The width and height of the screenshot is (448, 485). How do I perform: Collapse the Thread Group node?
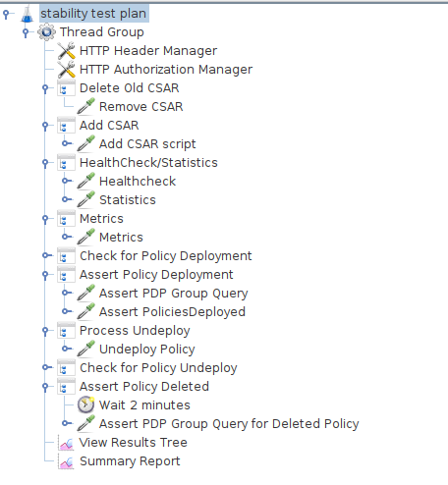pos(26,32)
